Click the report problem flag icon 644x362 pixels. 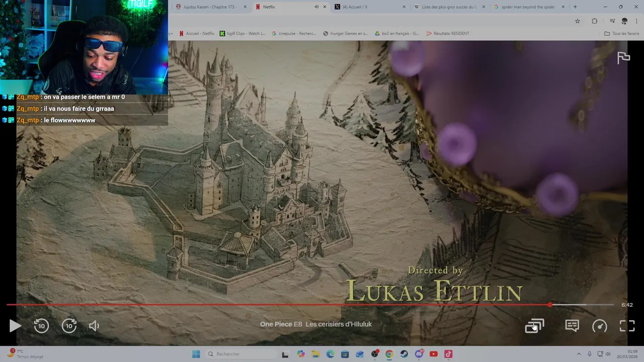click(623, 58)
